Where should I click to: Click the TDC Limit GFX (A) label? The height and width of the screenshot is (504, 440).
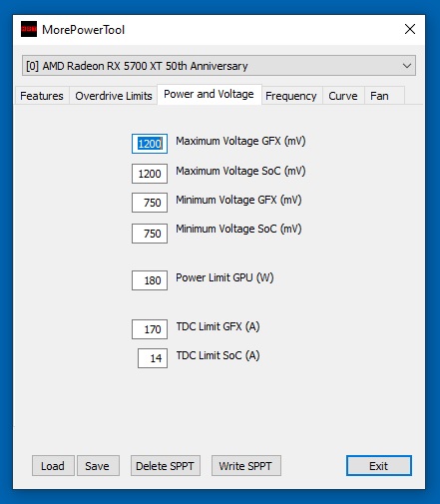[x=218, y=326]
